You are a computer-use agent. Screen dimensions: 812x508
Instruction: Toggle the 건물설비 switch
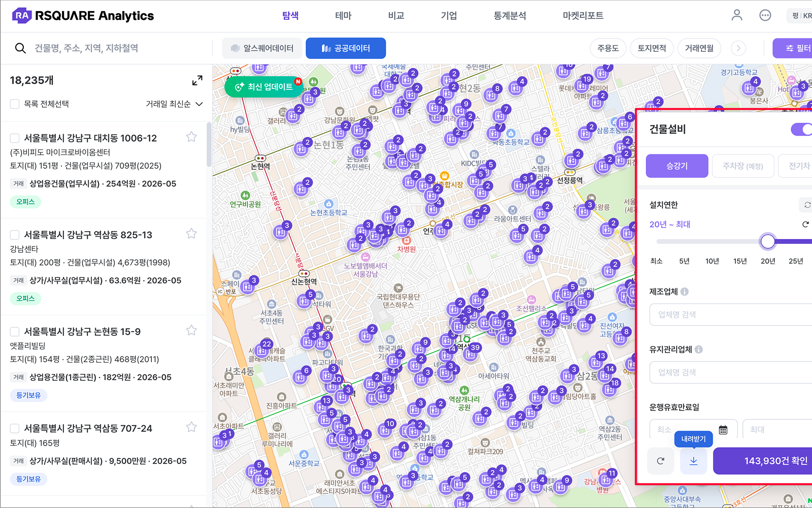801,129
